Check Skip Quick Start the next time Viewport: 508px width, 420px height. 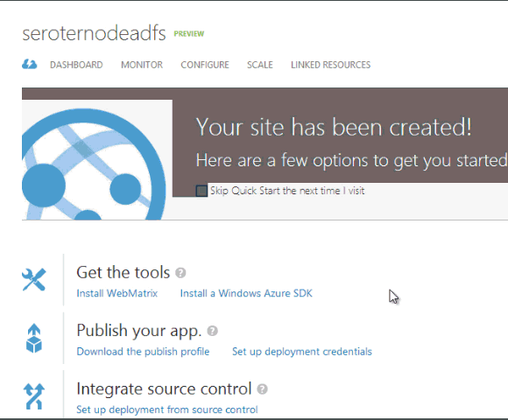pos(201,191)
